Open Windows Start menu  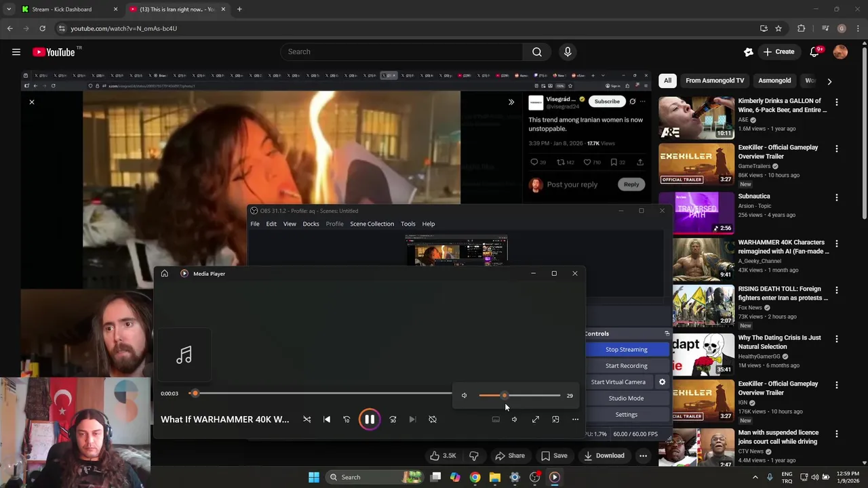coord(313,477)
